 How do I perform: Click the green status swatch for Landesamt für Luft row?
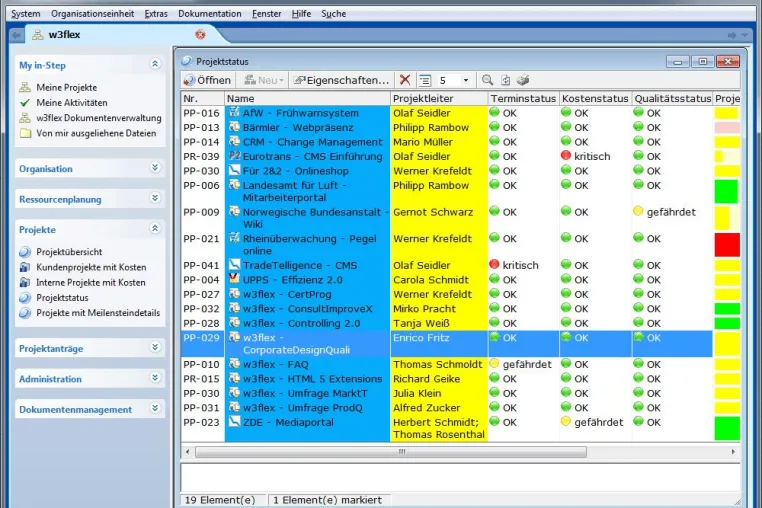[x=726, y=191]
